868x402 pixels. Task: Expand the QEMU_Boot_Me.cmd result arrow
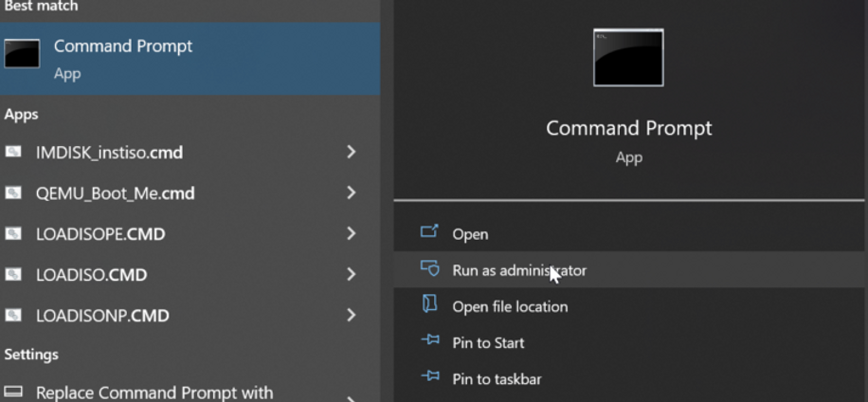click(351, 192)
